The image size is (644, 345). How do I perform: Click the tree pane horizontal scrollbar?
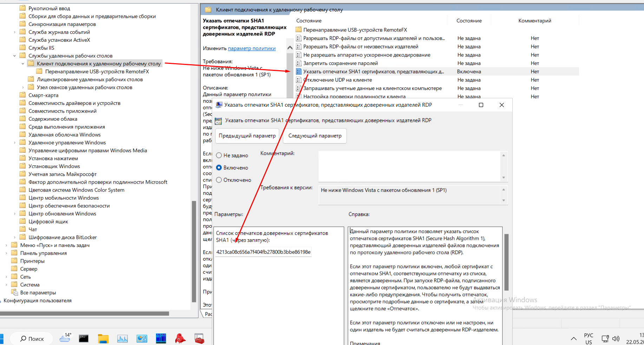tap(84, 313)
